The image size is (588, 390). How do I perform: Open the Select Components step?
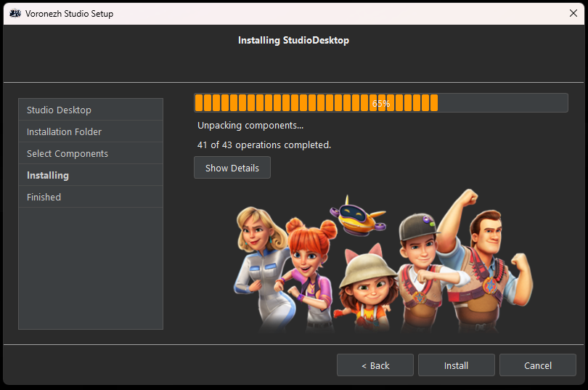[90, 153]
